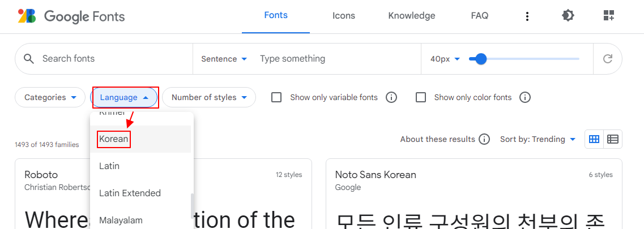Go to the FAQ tab
This screenshot has width=644, height=229.
[480, 16]
